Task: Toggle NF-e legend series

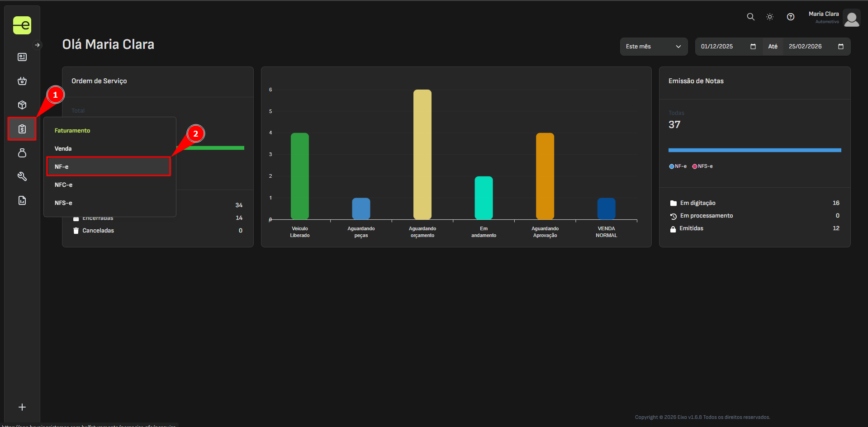Action: [678, 166]
